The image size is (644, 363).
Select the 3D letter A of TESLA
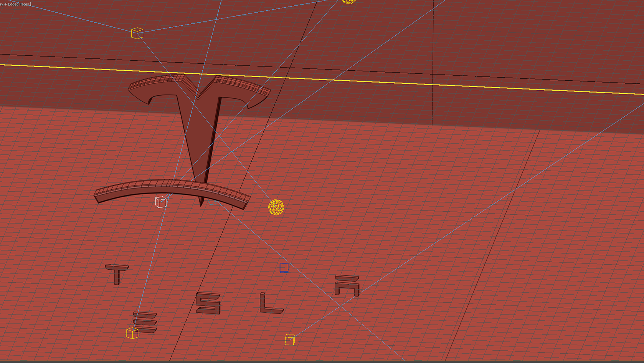click(347, 285)
